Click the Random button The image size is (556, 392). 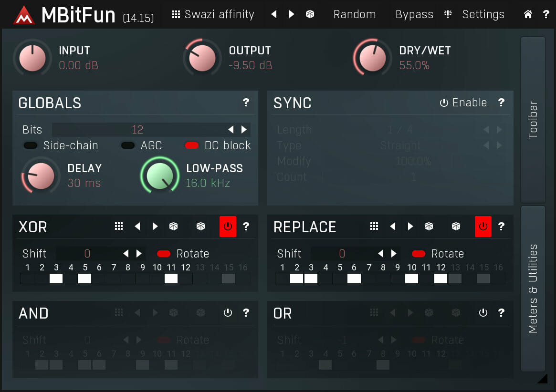(x=354, y=14)
